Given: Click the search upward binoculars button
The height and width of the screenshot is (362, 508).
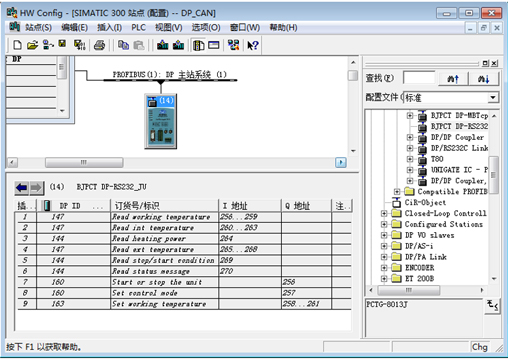Looking at the screenshot, I should [453, 79].
